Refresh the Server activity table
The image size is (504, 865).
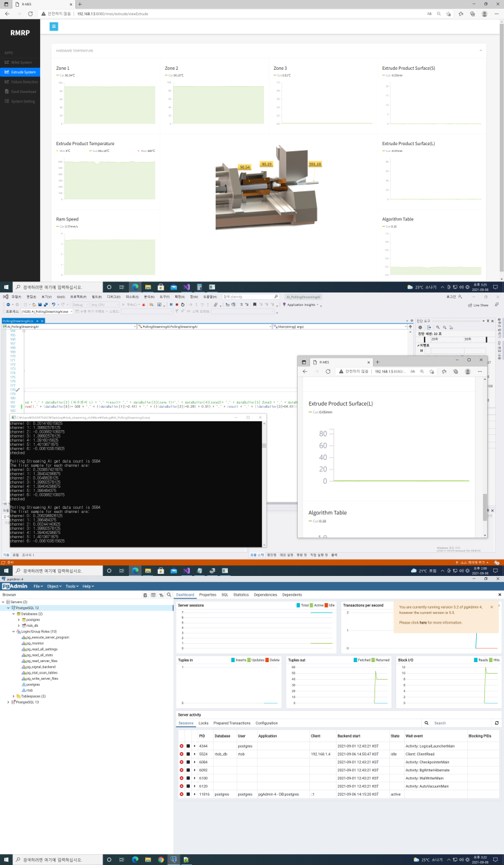497,723
